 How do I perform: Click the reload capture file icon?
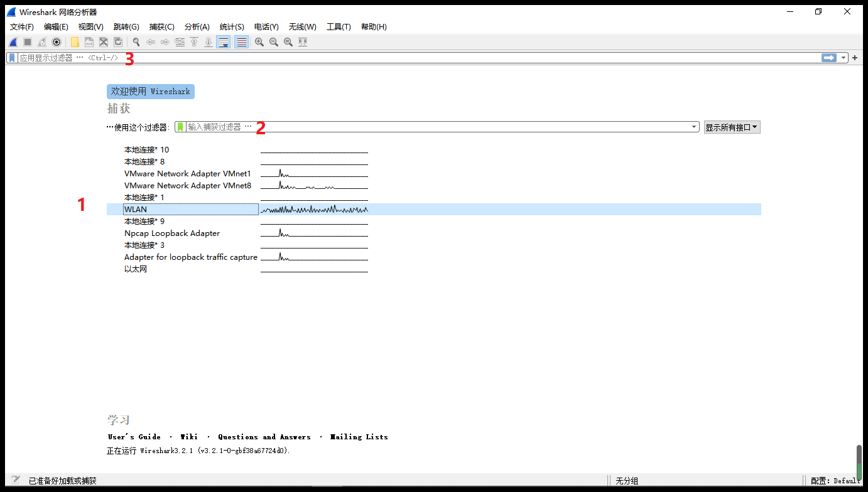pyautogui.click(x=118, y=42)
